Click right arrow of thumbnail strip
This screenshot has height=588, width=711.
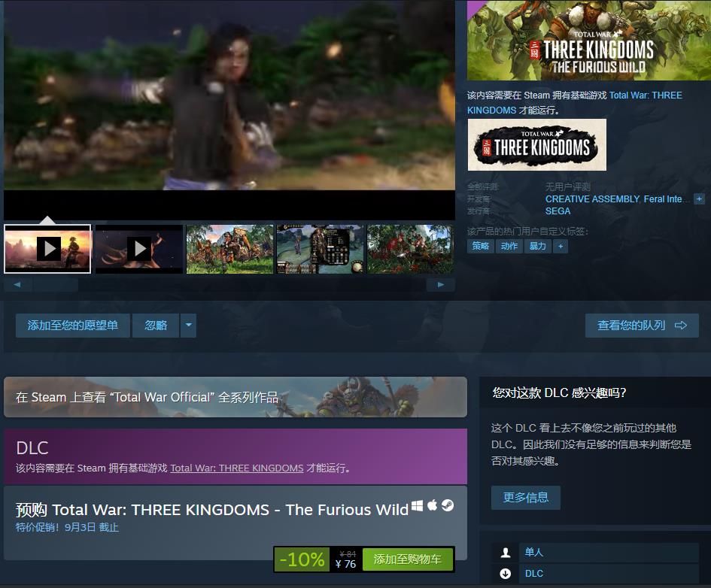[440, 284]
